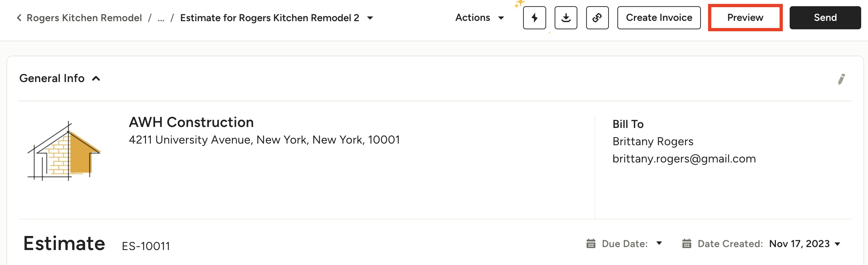
Task: Click the Date Created calendar icon
Action: pyautogui.click(x=686, y=244)
